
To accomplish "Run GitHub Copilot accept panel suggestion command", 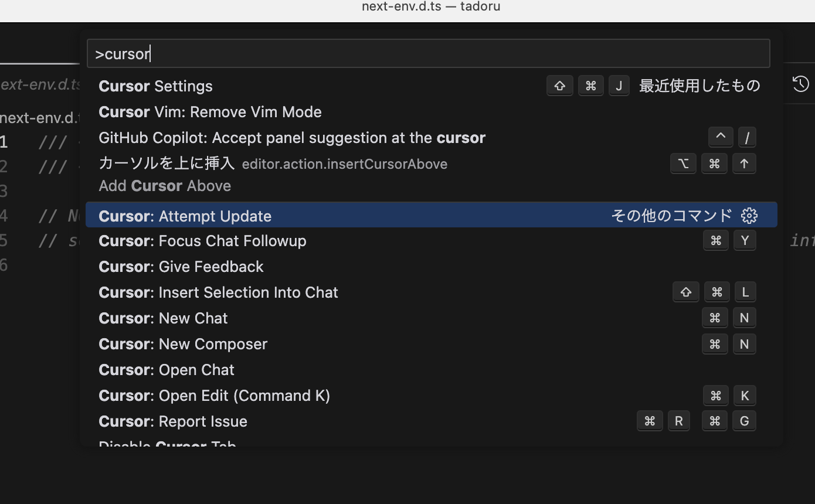I will point(292,138).
